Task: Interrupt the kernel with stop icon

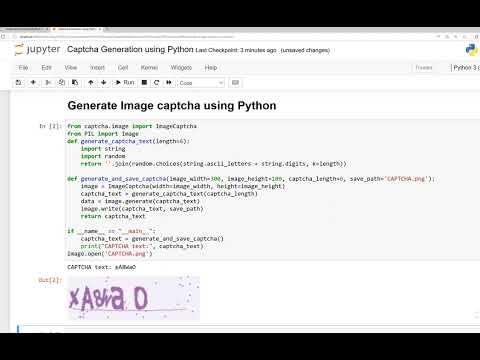Action: pyautogui.click(x=144, y=82)
